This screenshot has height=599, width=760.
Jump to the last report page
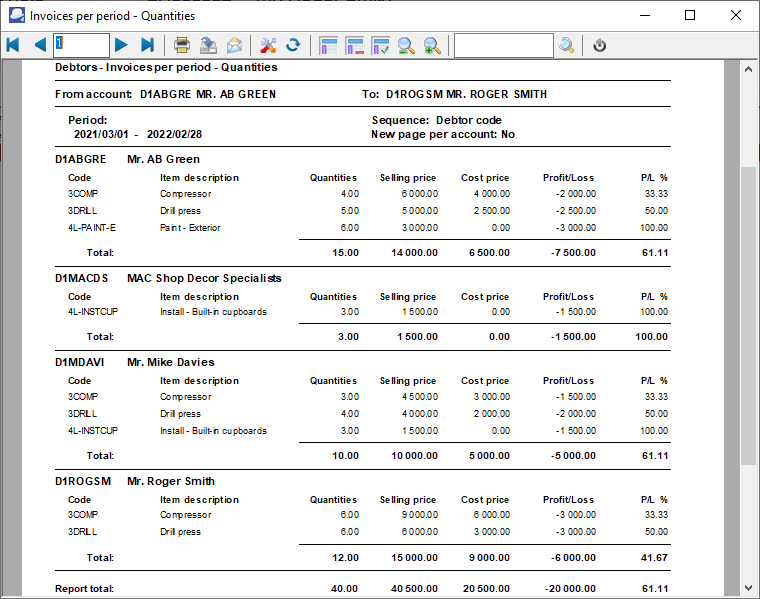click(147, 45)
